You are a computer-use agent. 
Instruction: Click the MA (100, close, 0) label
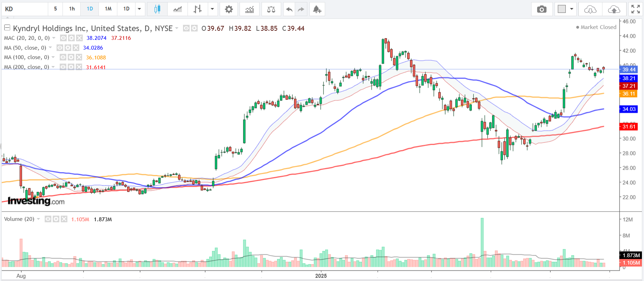(x=27, y=57)
